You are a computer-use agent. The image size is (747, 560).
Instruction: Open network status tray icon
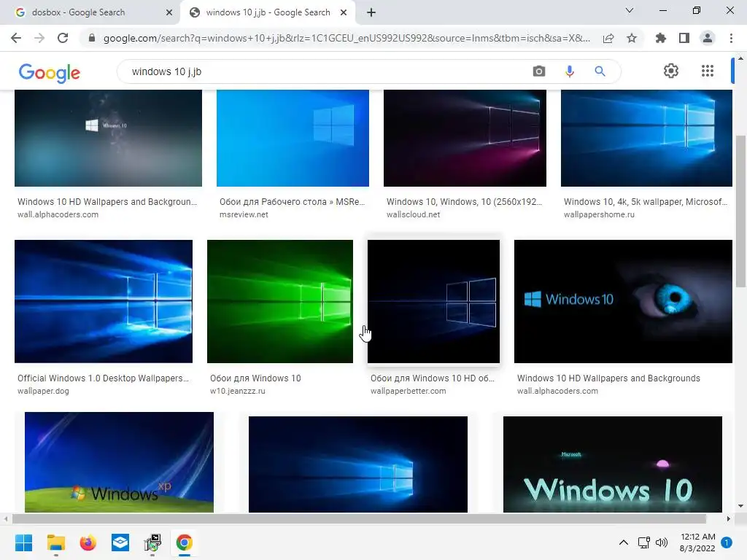[x=644, y=542]
